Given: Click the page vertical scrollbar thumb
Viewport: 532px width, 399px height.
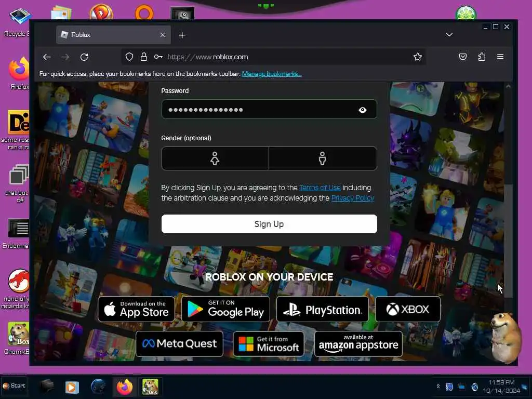Looking at the screenshot, I should tap(508, 241).
